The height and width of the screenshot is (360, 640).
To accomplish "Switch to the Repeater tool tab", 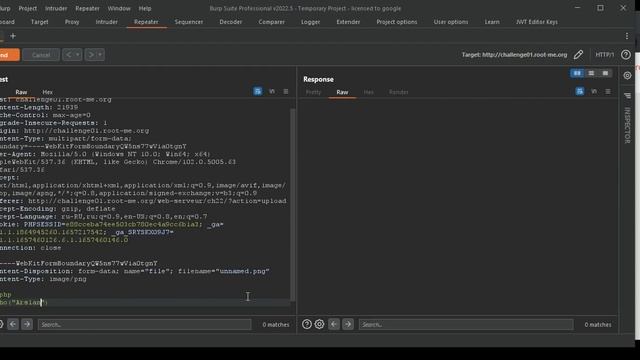I will (x=146, y=22).
